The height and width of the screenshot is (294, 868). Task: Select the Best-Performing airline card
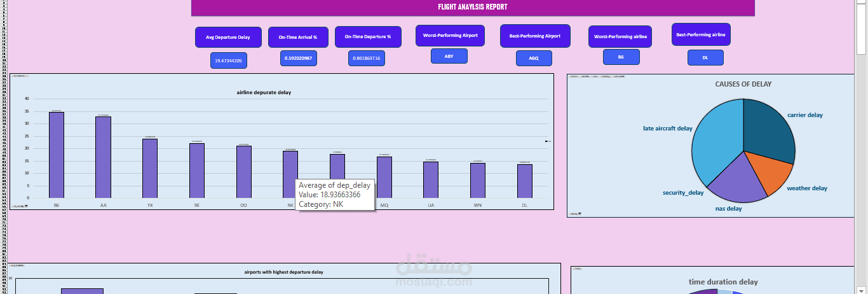(x=701, y=34)
